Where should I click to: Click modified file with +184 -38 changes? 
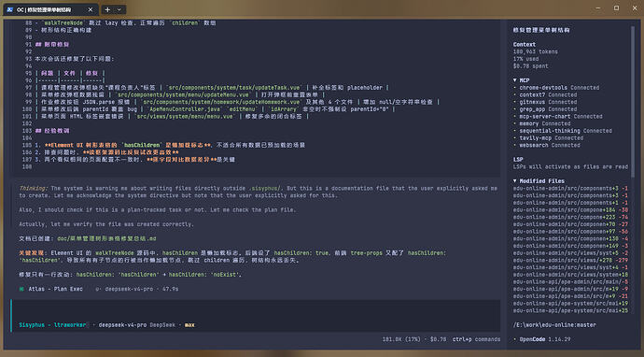570,209
